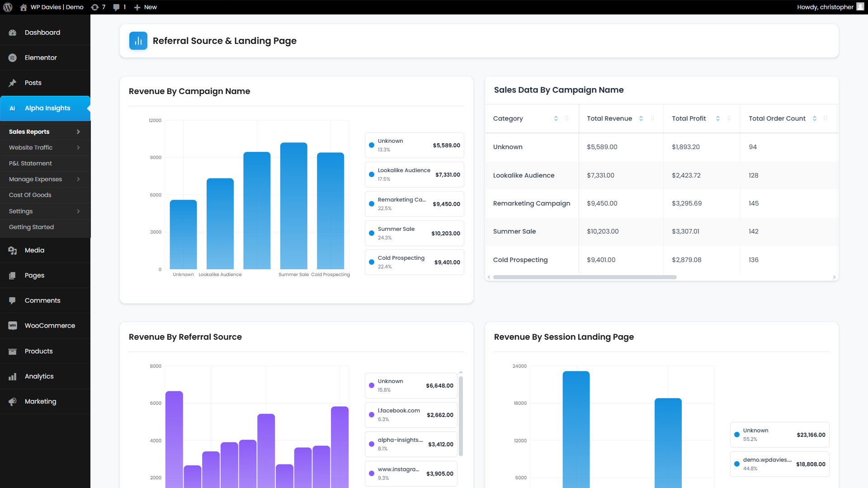The width and height of the screenshot is (868, 488).
Task: Click the blue chart icon beside page title
Action: click(138, 41)
